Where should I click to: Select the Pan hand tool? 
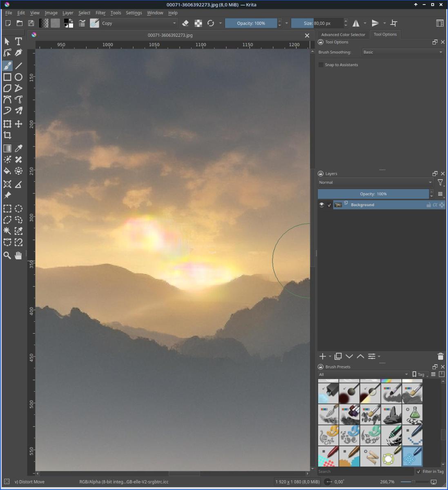pos(18,256)
